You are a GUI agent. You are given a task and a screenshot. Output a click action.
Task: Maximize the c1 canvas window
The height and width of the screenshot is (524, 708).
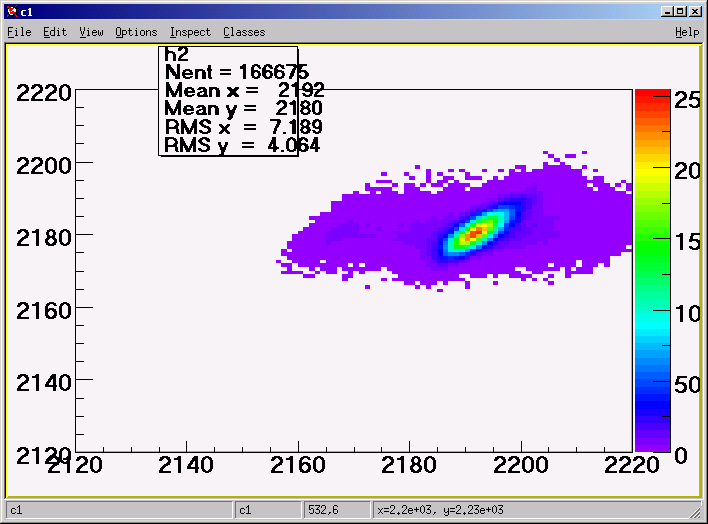[680, 12]
